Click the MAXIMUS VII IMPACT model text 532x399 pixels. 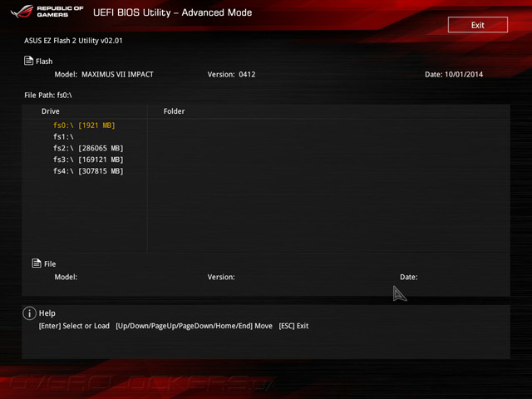tap(117, 74)
